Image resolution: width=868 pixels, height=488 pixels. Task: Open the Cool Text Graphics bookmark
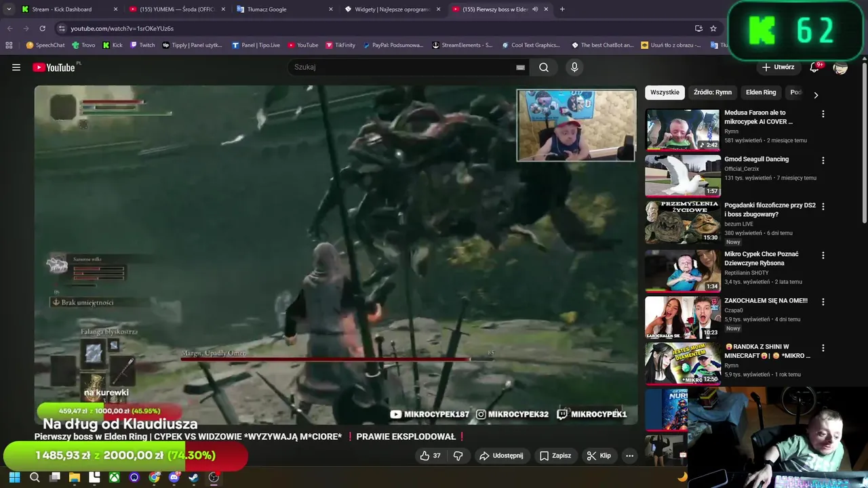pos(531,45)
